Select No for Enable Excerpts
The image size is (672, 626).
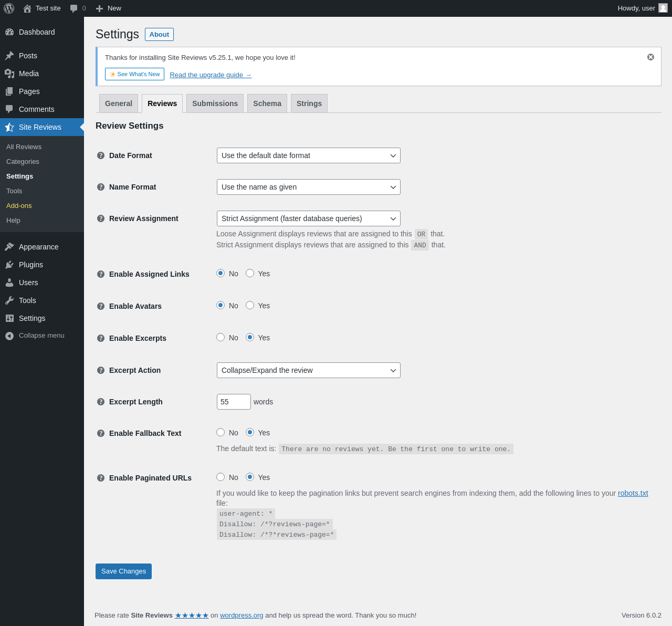(220, 337)
